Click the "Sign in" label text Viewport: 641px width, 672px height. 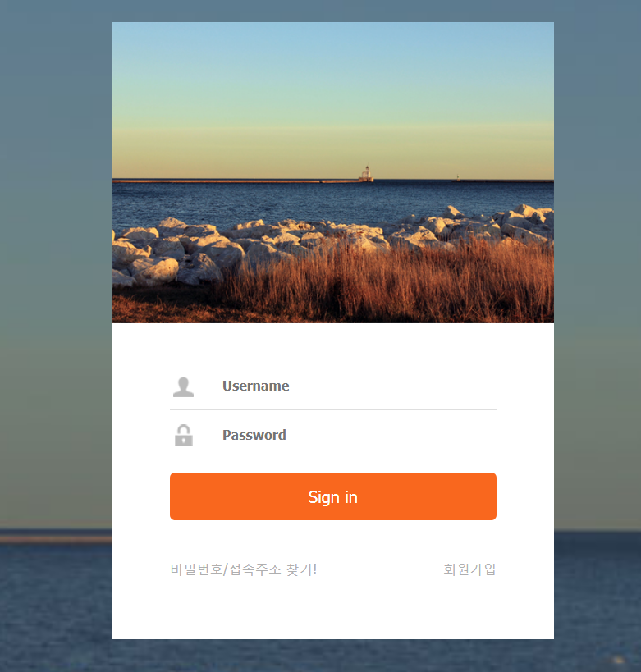(x=332, y=497)
